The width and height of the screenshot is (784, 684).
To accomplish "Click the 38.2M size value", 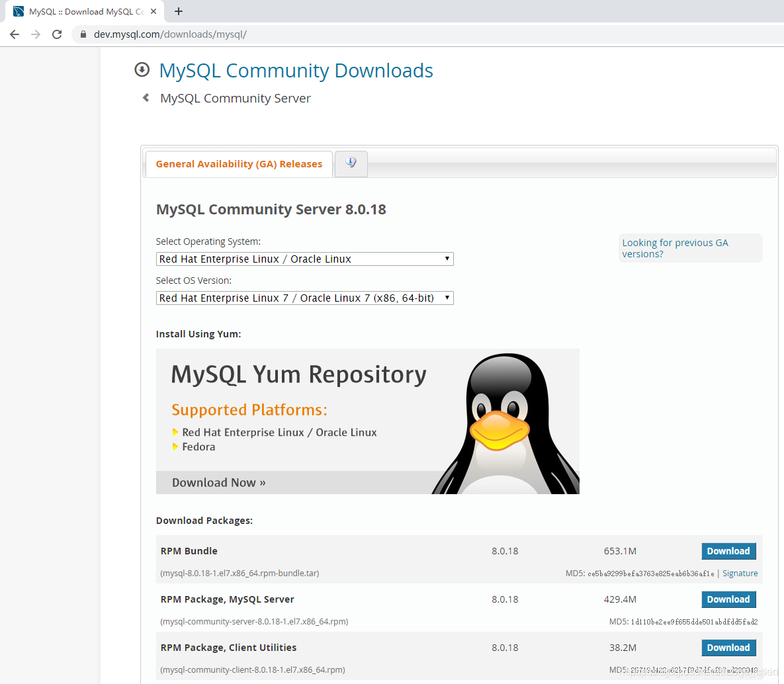I will click(x=623, y=648).
